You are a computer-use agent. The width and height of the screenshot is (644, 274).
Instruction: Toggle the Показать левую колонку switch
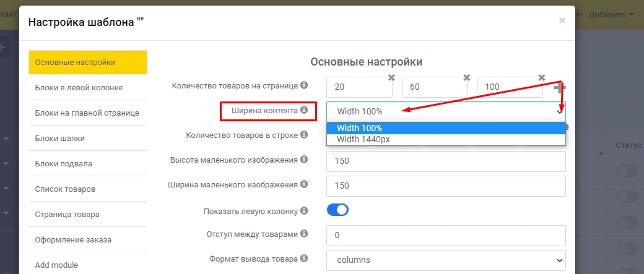(x=337, y=210)
